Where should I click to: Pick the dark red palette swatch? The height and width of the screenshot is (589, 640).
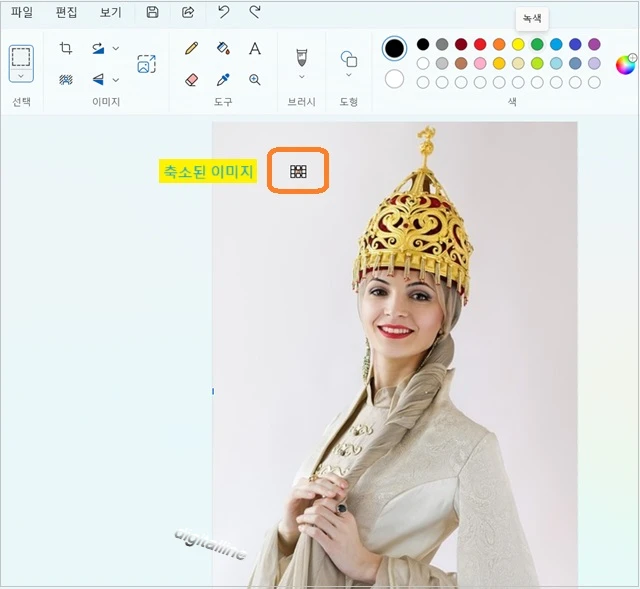pyautogui.click(x=461, y=44)
